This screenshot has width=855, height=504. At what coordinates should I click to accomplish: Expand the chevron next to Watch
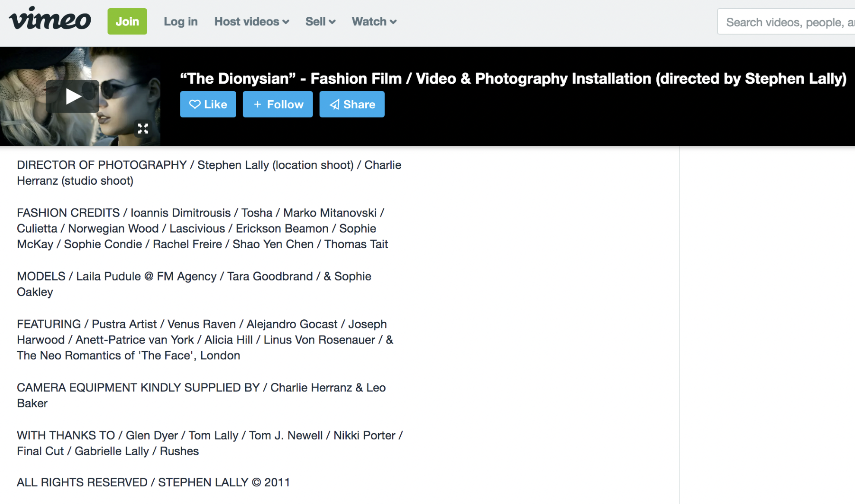393,22
